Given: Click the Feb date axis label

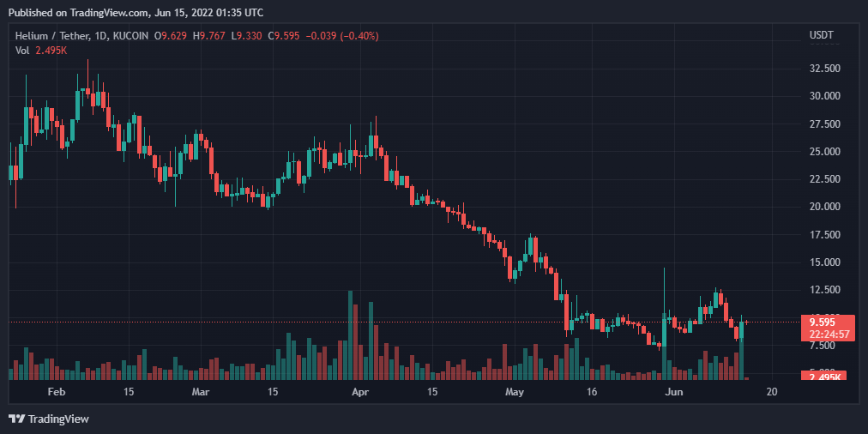Looking at the screenshot, I should [x=57, y=392].
